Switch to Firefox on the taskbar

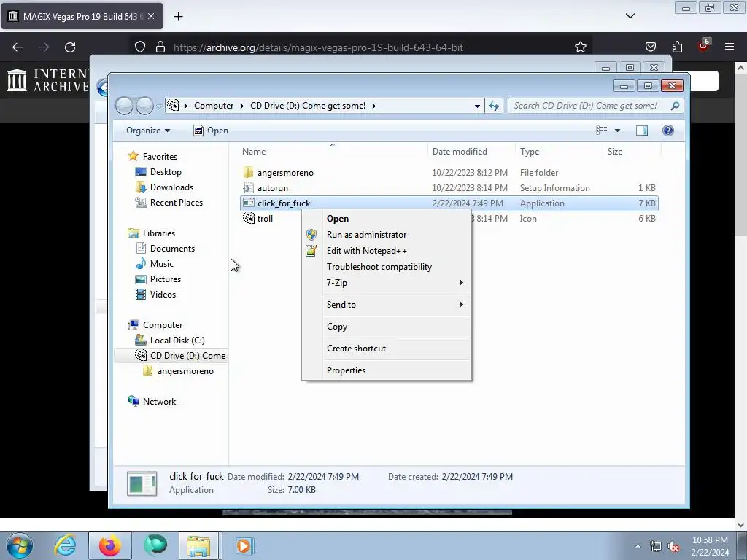109,545
